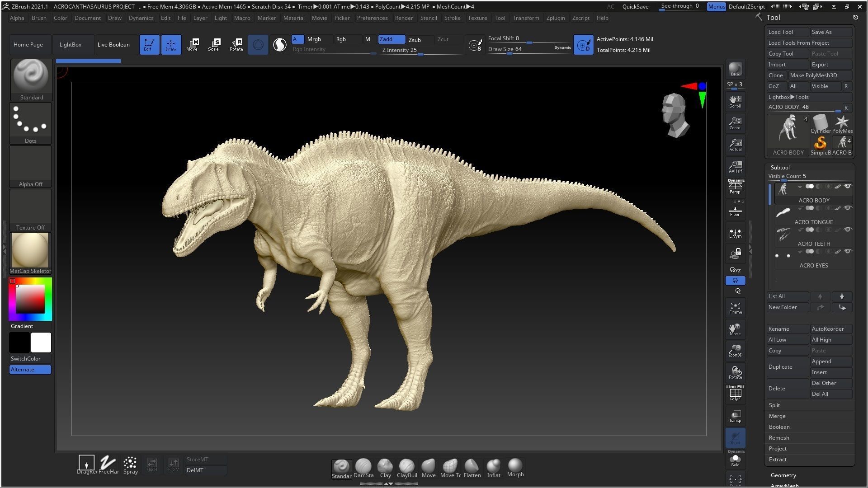Collapse the Subtool subpalette header
The width and height of the screenshot is (868, 488).
[x=780, y=168]
